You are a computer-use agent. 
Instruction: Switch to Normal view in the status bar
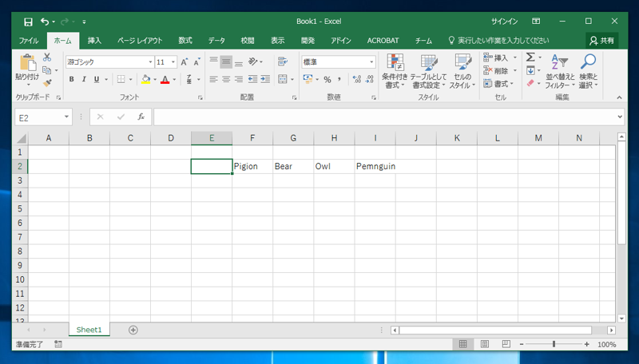click(463, 345)
